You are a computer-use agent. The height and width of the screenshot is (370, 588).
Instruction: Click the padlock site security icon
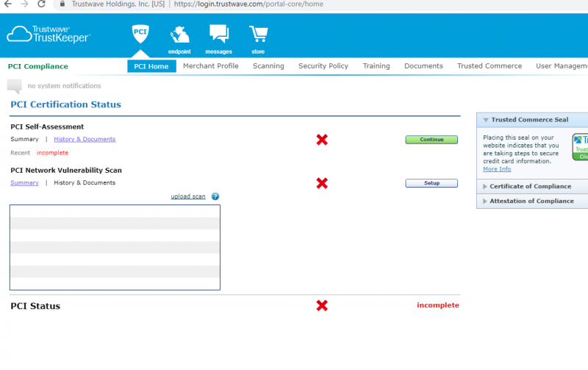(x=62, y=4)
